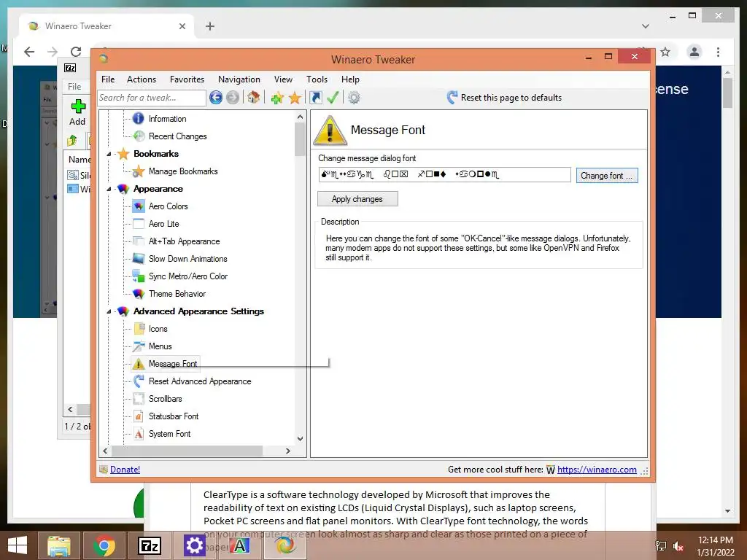This screenshot has width=747, height=560.
Task: Open the Help menu
Action: pos(350,79)
